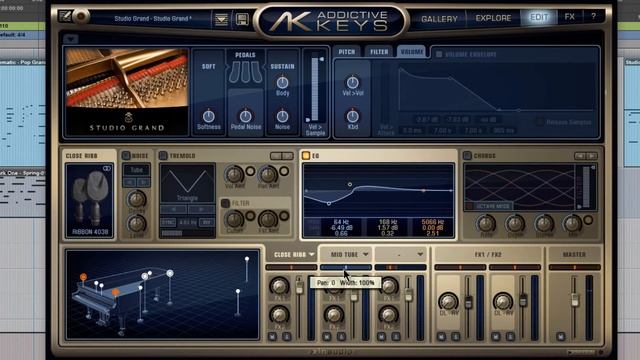
Task: Switch to the FX page
Action: point(569,17)
